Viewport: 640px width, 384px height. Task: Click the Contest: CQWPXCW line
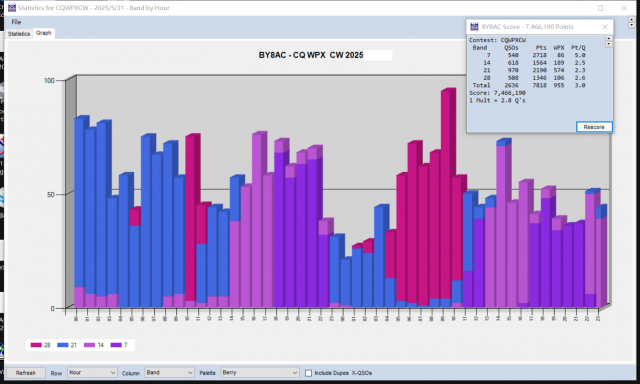click(497, 40)
